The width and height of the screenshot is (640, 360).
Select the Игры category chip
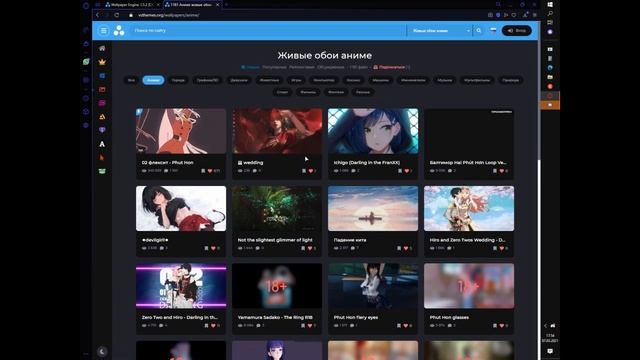coord(296,80)
